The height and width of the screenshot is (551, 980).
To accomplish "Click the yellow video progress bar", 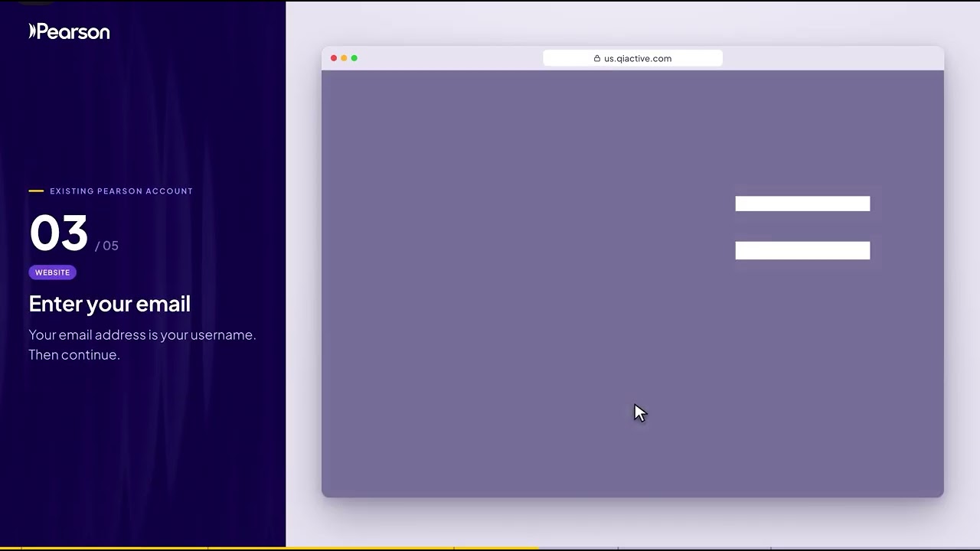I will pos(269,549).
